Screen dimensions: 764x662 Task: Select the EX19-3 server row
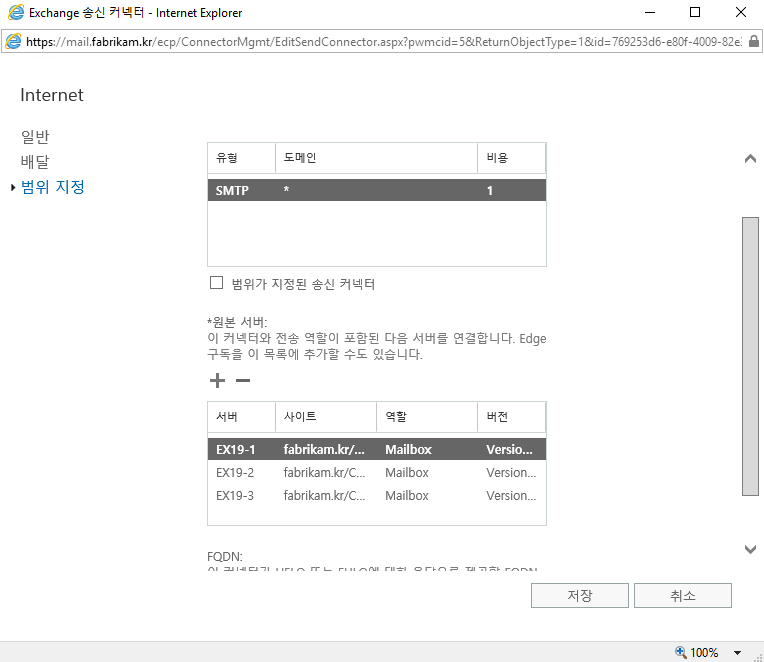[377, 495]
